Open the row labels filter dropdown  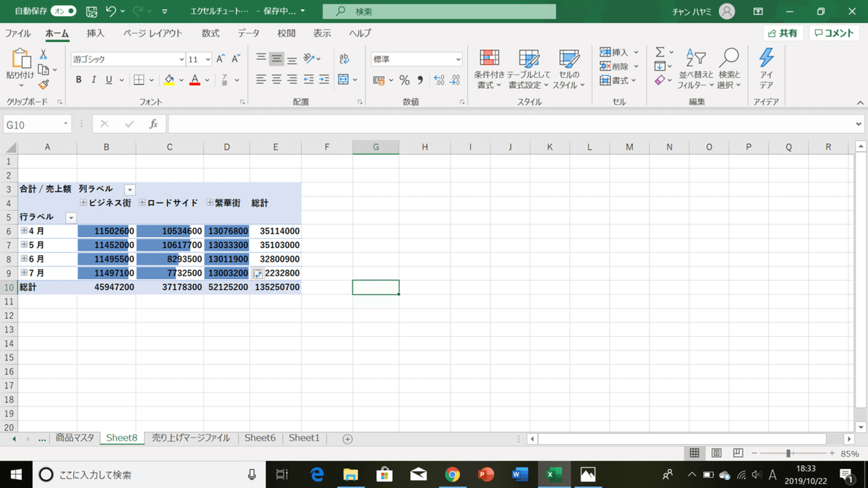[x=71, y=217]
